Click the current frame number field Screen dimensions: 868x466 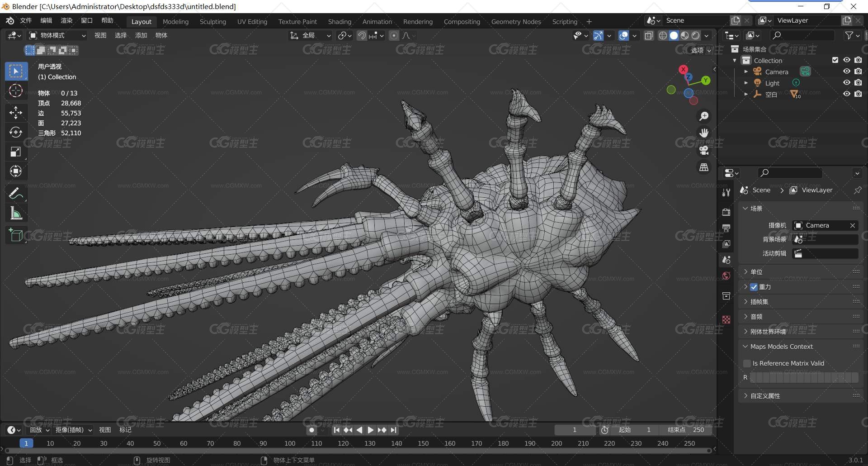pyautogui.click(x=575, y=430)
